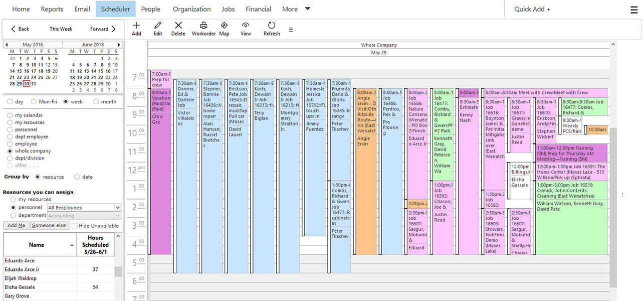The image size is (644, 301).
Task: Select the day view radio
Action: [x=10, y=102]
